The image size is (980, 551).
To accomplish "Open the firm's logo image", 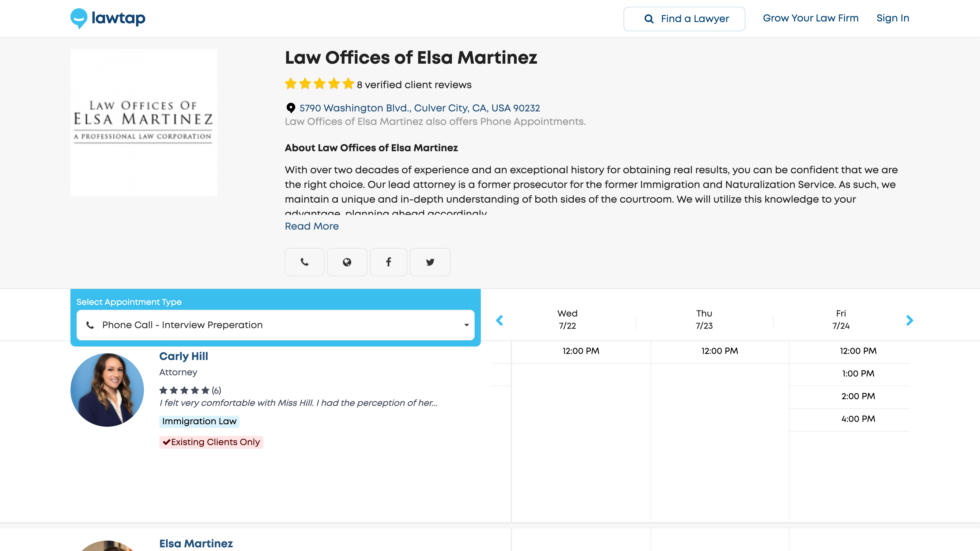I will (144, 122).
